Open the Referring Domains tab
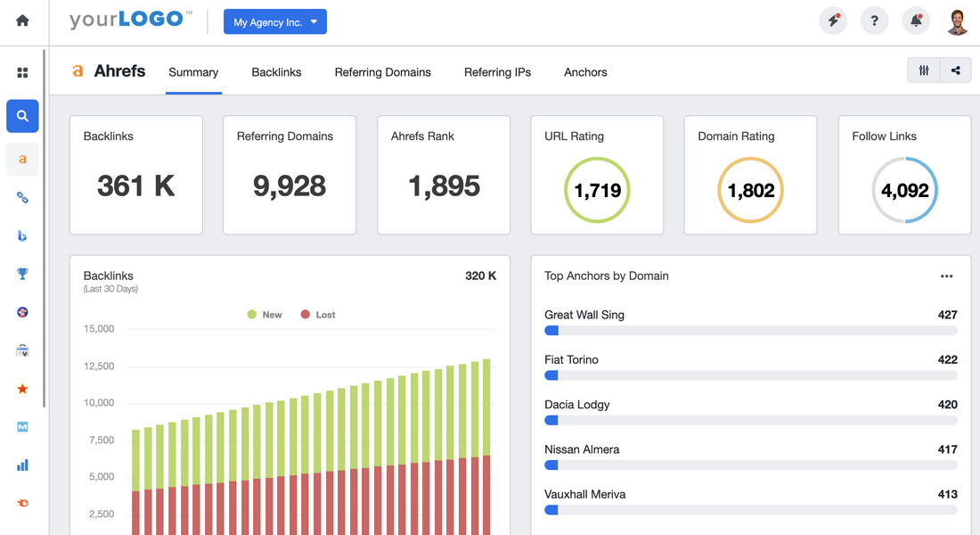This screenshot has height=535, width=980. coord(382,72)
